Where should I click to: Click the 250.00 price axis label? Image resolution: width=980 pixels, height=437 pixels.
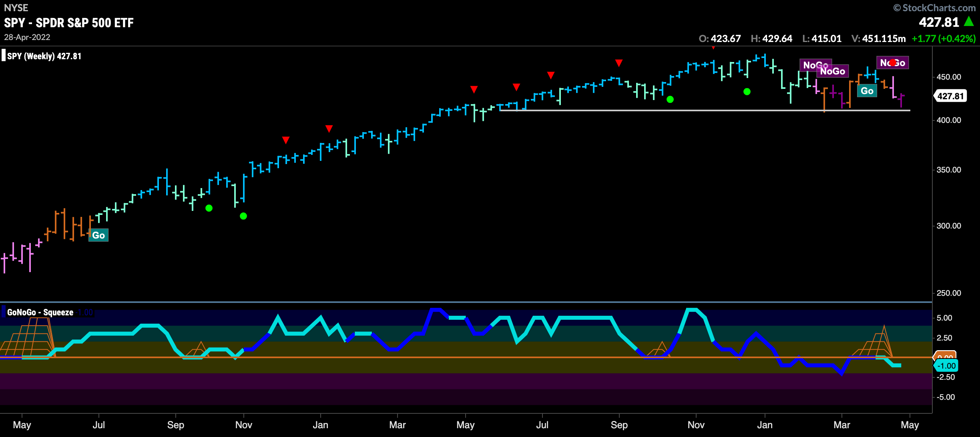pos(949,293)
